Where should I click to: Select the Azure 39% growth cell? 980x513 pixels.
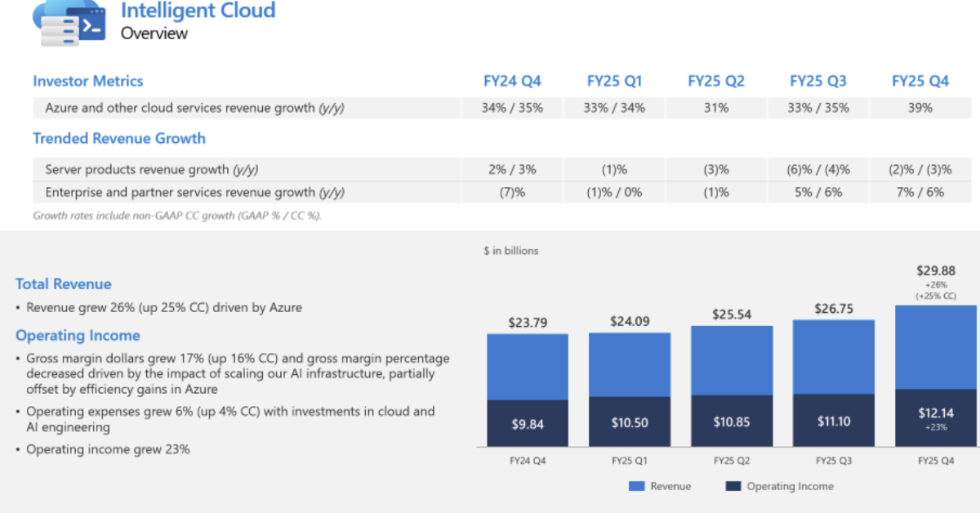[920, 107]
